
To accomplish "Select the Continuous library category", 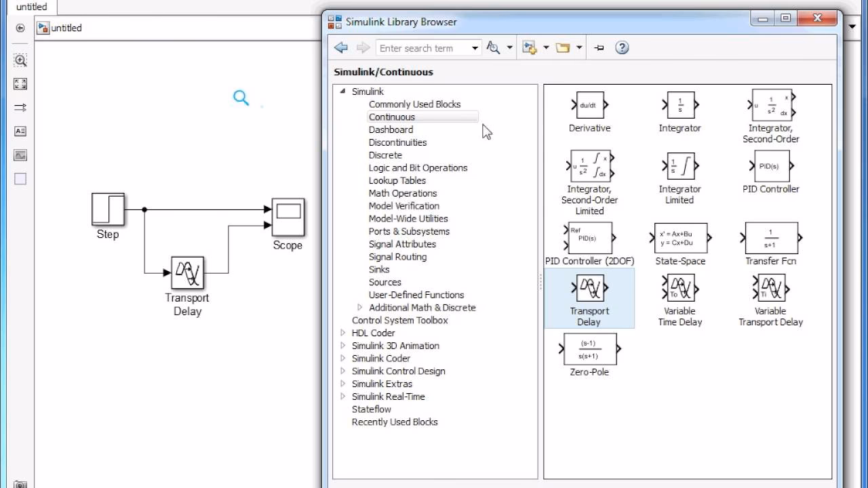I will [393, 117].
